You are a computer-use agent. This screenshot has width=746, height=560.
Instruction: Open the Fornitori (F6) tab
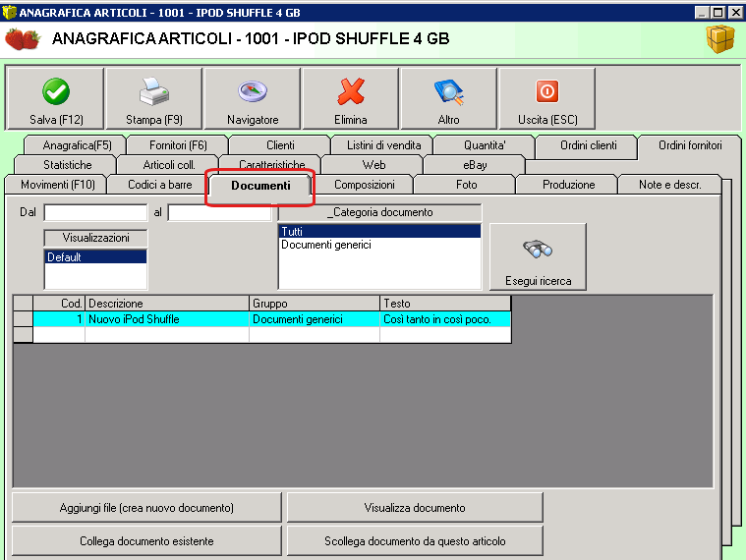pyautogui.click(x=178, y=145)
